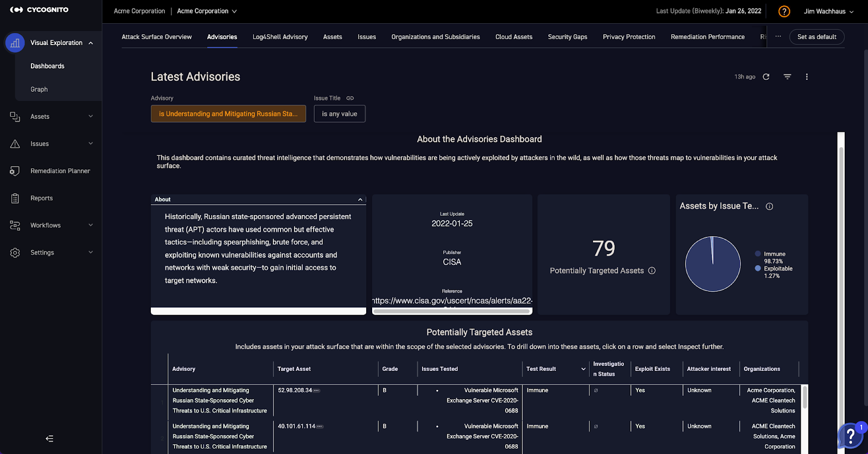Open the Jim Wachhaus user menu
Viewport: 868px width, 454px height.
pos(828,11)
